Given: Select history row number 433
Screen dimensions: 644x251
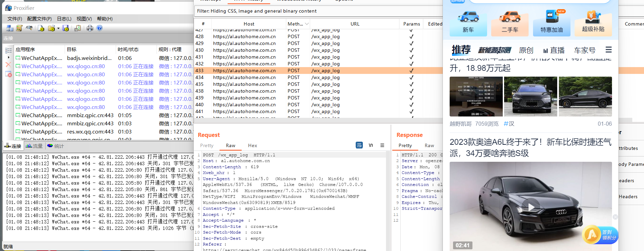Looking at the screenshot, I should pyautogui.click(x=318, y=70).
